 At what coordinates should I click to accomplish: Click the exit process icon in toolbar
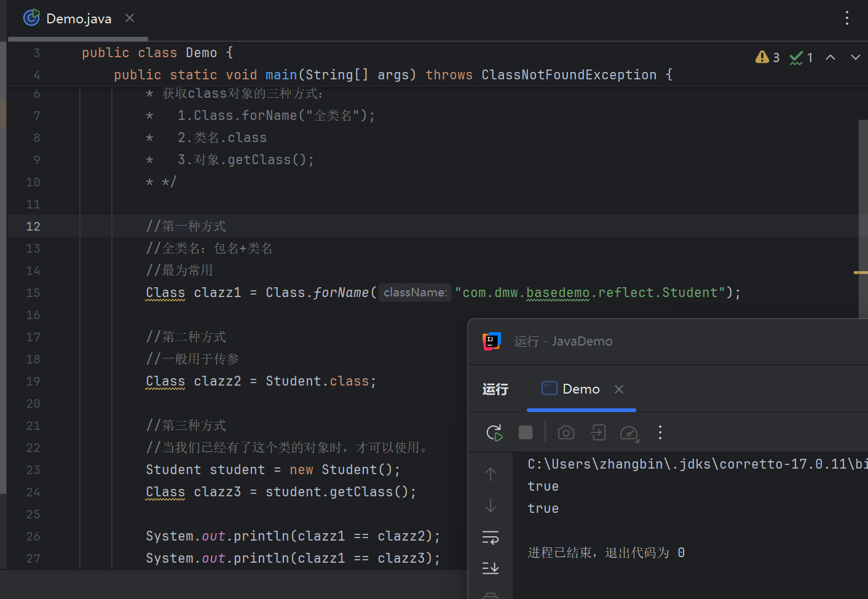pyautogui.click(x=598, y=432)
